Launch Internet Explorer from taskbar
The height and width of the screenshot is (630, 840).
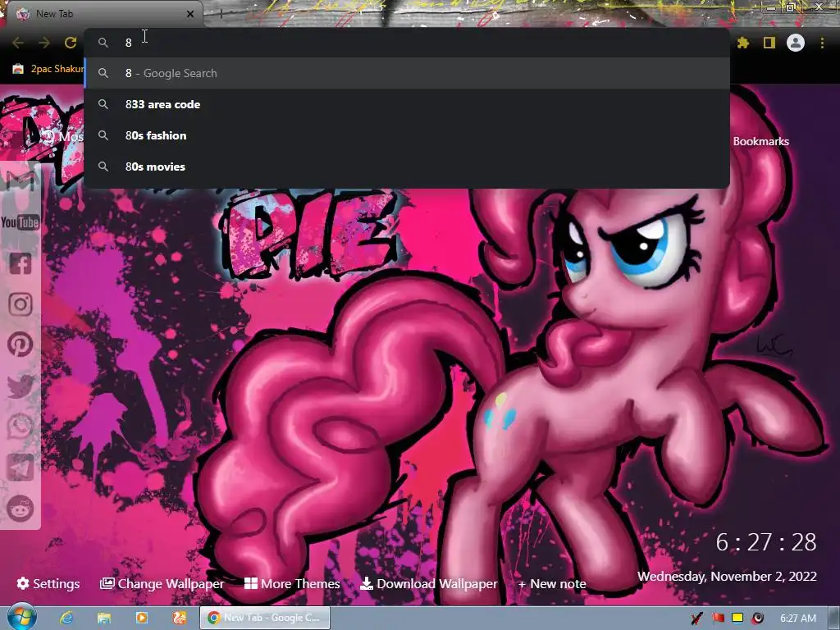(66, 619)
